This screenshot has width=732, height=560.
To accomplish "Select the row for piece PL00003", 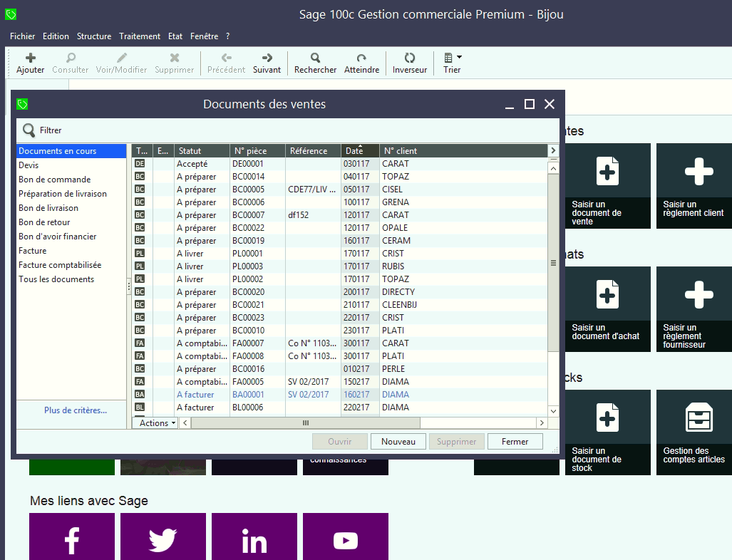I will (x=340, y=266).
